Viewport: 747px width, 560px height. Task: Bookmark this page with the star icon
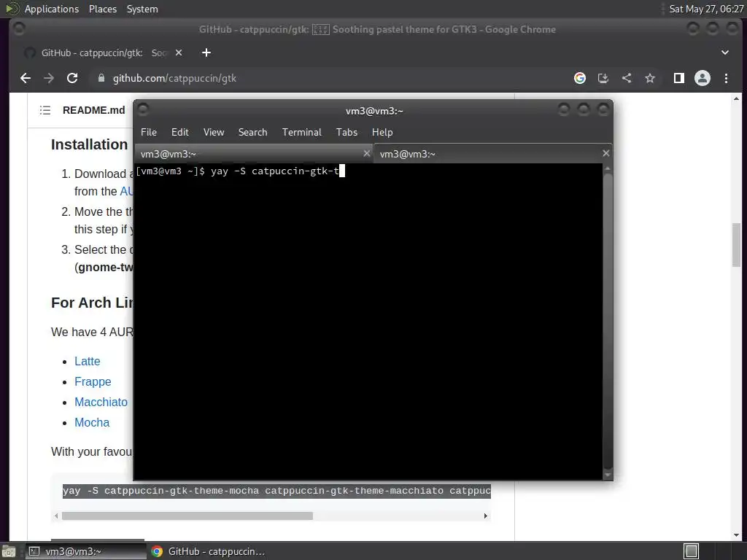point(650,78)
